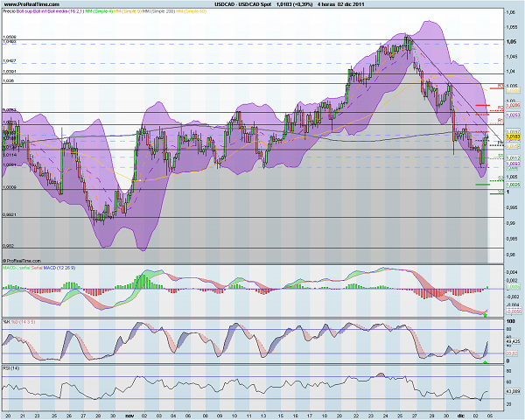The image size is (525, 420).
Task: Click the 1,036 horizontal level label
Action: (9, 80)
